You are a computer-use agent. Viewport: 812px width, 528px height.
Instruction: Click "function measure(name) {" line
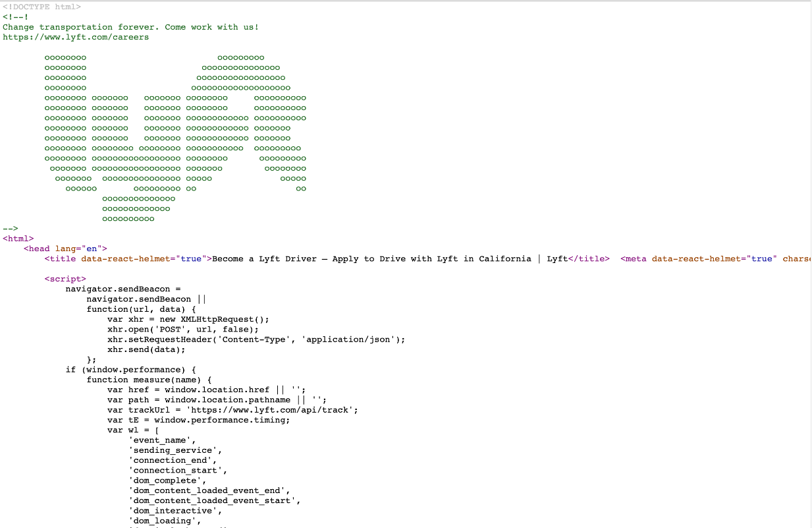(149, 380)
